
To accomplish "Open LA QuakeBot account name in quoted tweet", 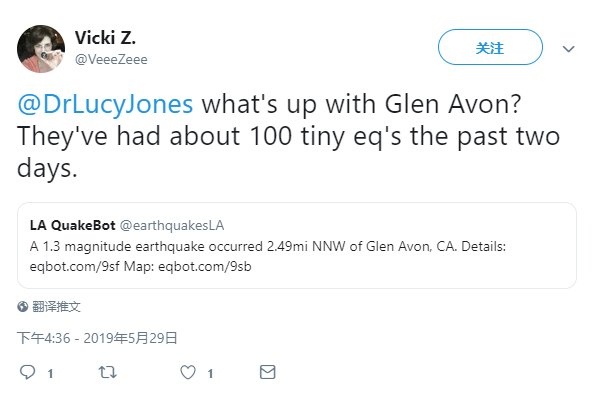I will [72, 225].
